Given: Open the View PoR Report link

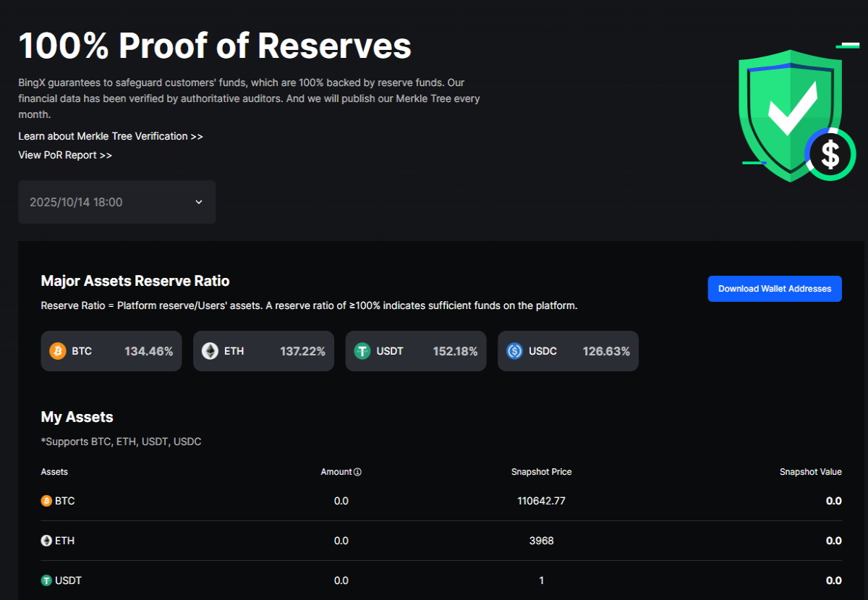Looking at the screenshot, I should [x=65, y=155].
